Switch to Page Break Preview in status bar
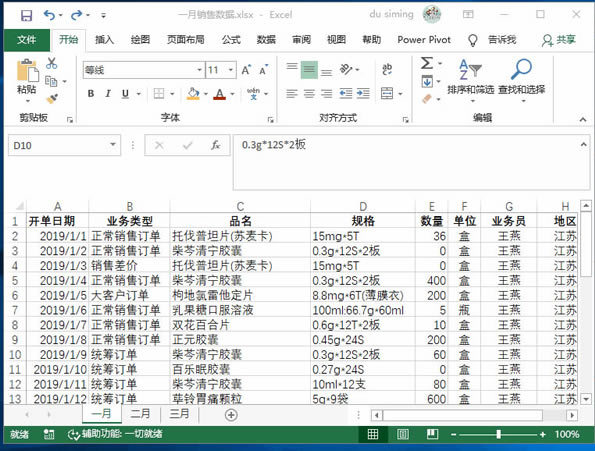 click(432, 434)
